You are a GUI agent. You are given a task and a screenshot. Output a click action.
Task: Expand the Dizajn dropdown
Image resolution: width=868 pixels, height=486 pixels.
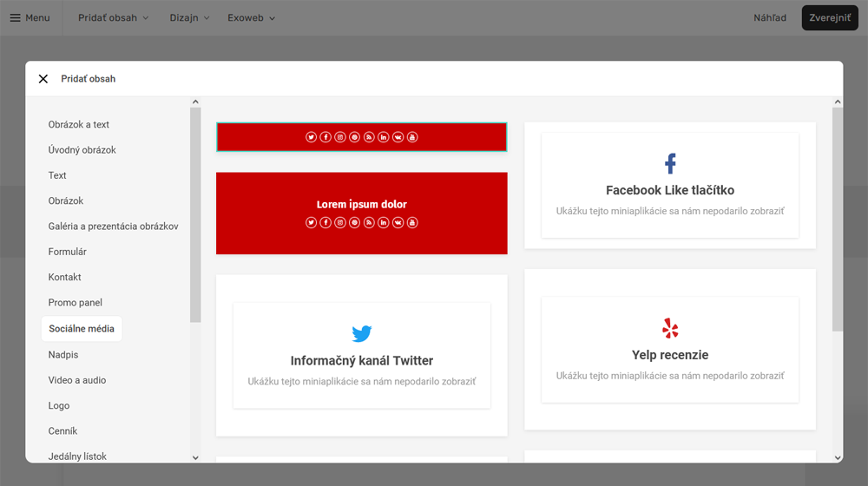[189, 17]
